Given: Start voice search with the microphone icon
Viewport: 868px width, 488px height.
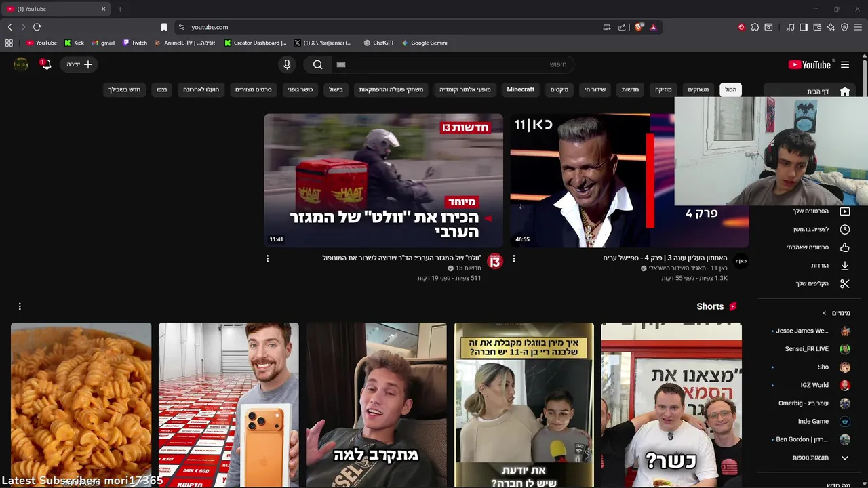Looking at the screenshot, I should tap(287, 64).
